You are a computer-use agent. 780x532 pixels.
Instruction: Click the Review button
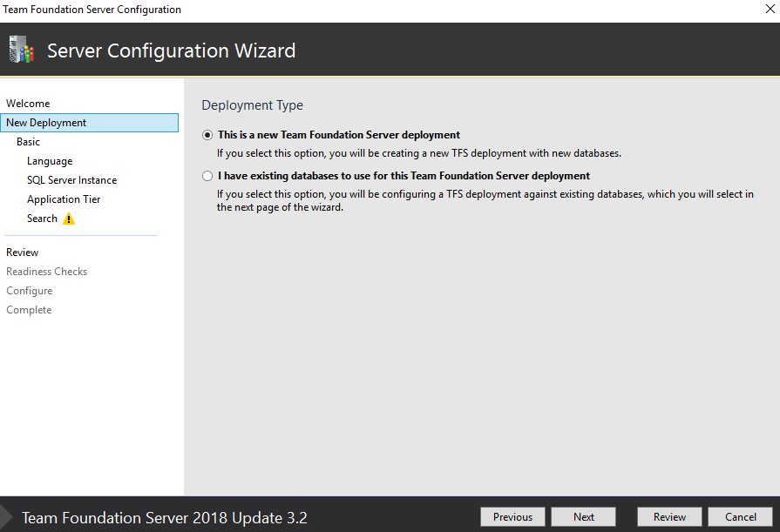pos(669,516)
